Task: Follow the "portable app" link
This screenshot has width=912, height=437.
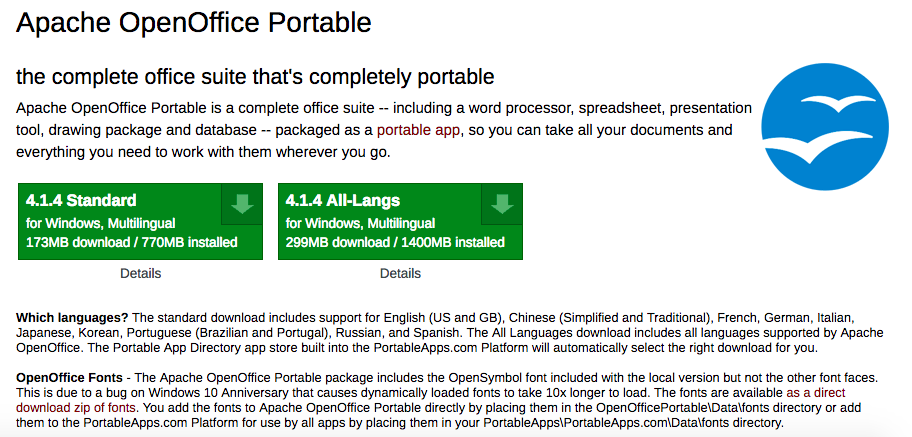Action: point(419,130)
